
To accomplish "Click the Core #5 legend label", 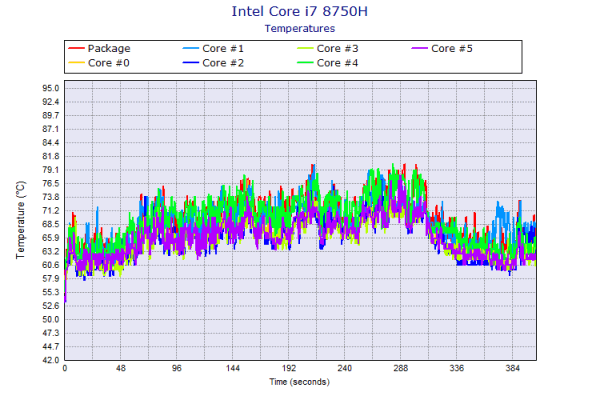I will pos(452,49).
